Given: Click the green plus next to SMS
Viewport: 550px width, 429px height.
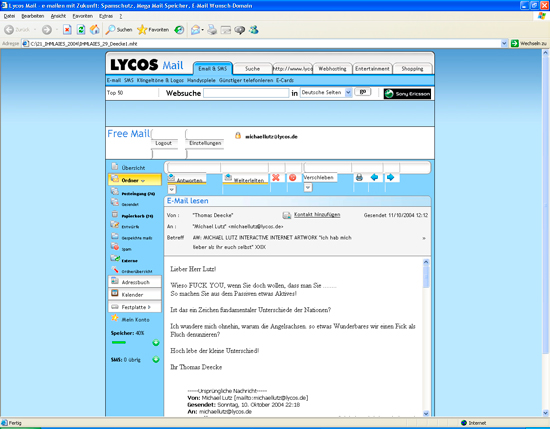Looking at the screenshot, I should pos(156,359).
